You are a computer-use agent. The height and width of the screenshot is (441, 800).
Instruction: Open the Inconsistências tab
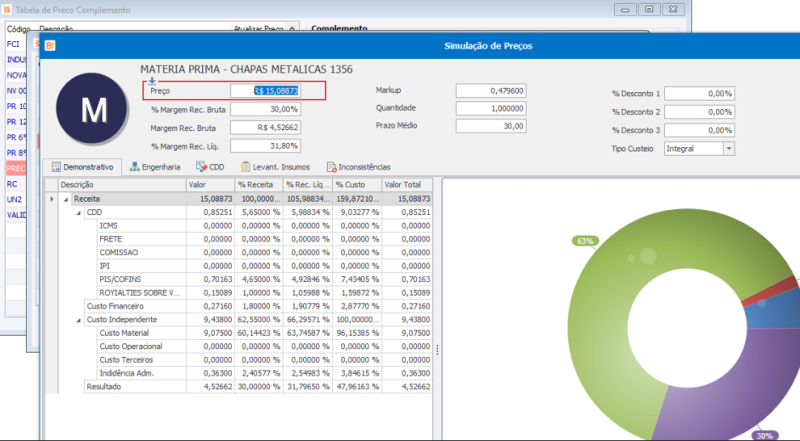pyautogui.click(x=359, y=167)
